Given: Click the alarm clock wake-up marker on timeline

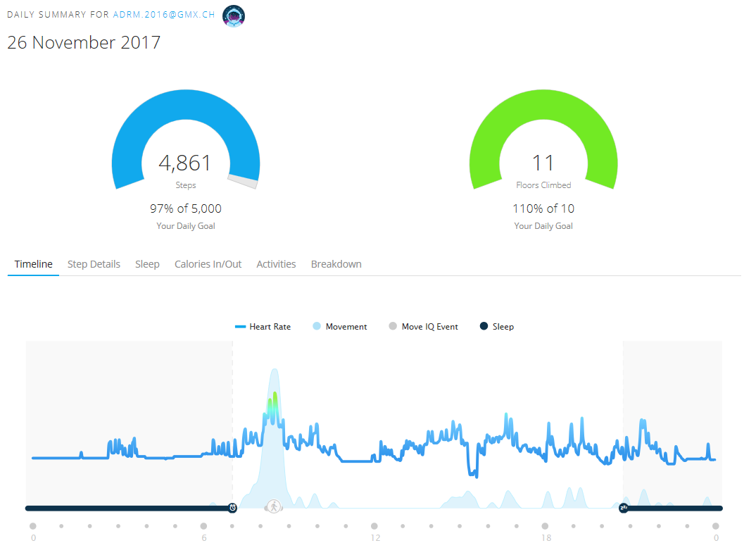Looking at the screenshot, I should [232, 507].
